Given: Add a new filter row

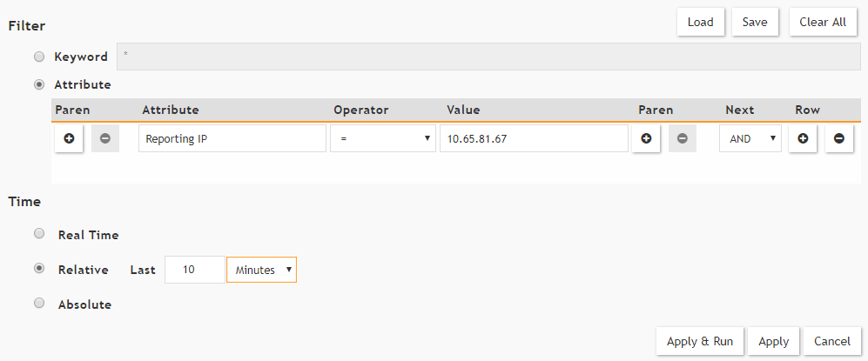Looking at the screenshot, I should pos(803,139).
